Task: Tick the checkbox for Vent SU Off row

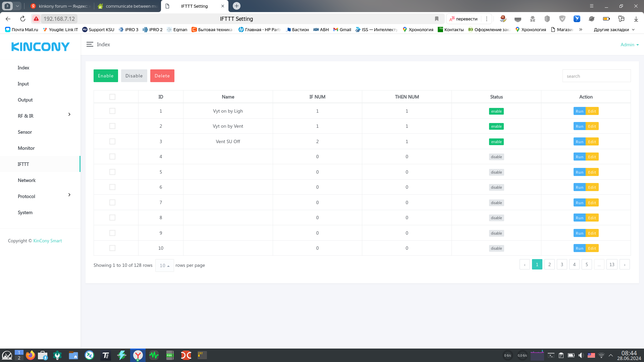Action: coord(112,141)
